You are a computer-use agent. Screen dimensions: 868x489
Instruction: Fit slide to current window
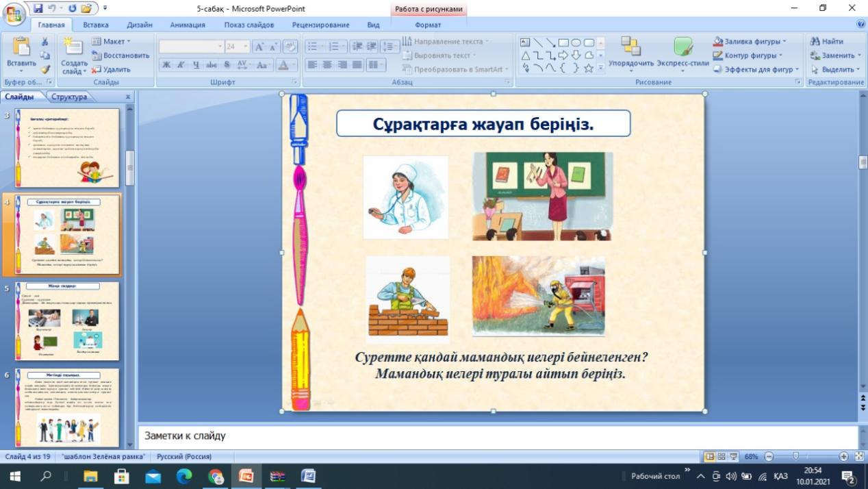859,456
